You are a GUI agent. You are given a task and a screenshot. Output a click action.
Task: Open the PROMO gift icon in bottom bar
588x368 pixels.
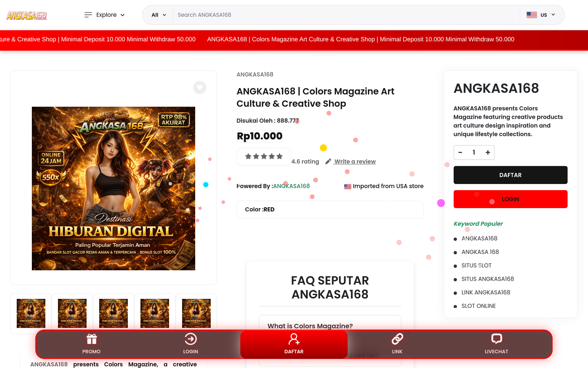[x=91, y=339]
